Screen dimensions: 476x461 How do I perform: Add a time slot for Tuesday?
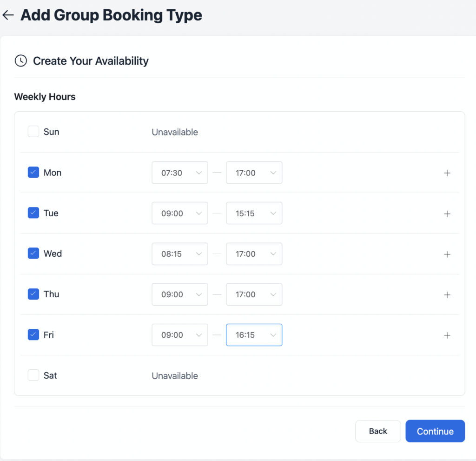click(447, 214)
